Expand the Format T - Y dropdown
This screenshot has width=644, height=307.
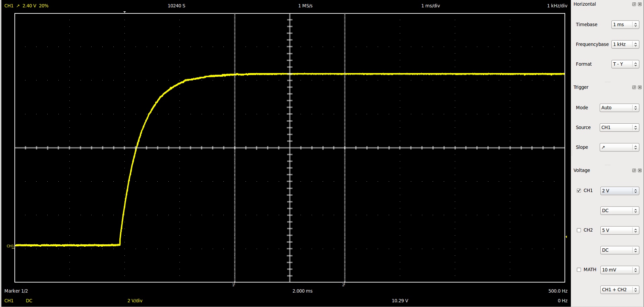[x=625, y=64]
